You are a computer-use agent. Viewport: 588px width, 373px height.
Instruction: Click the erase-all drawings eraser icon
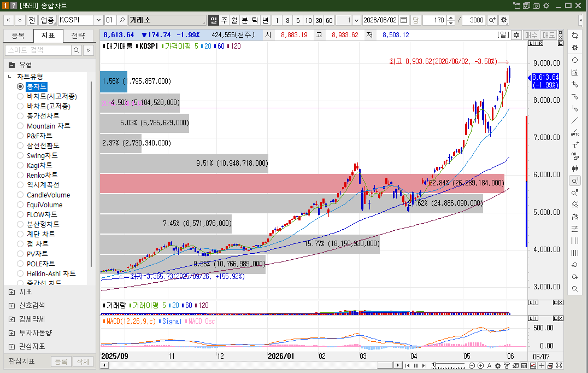[x=574, y=156]
